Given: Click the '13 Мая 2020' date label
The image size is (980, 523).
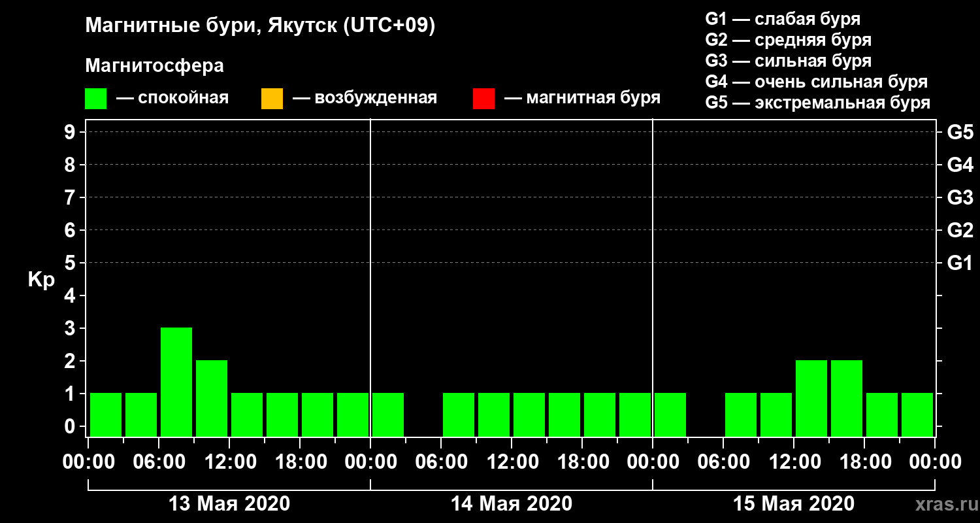Looking at the screenshot, I should [x=229, y=504].
